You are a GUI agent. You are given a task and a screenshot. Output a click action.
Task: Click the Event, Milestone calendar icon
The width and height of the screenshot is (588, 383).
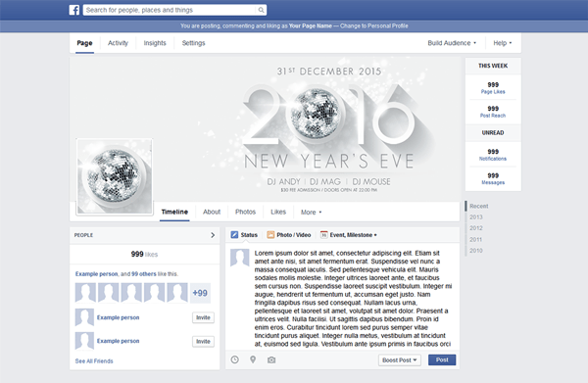tap(323, 235)
